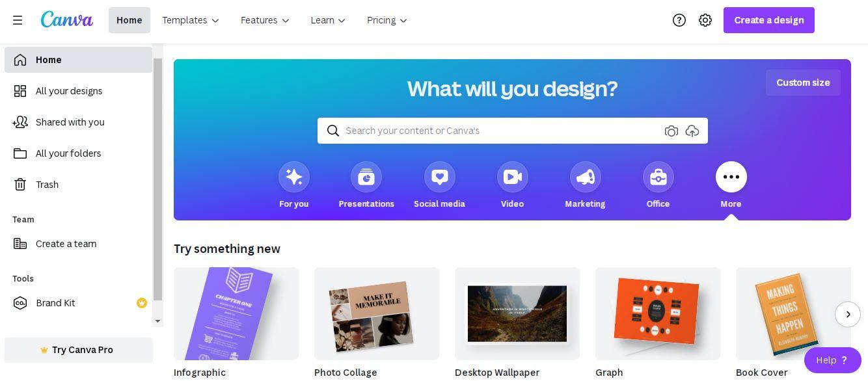Open the help question mark icon
Screen dimensions: 868x381
tap(679, 20)
